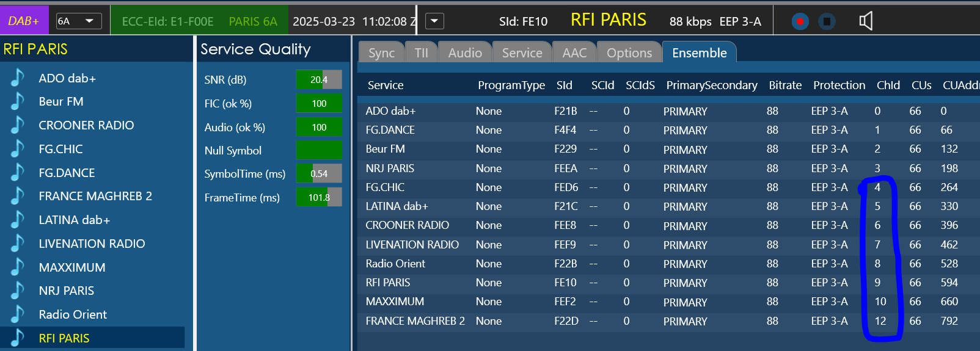Click the red record button
This screenshot has width=980, height=351.
[x=800, y=21]
